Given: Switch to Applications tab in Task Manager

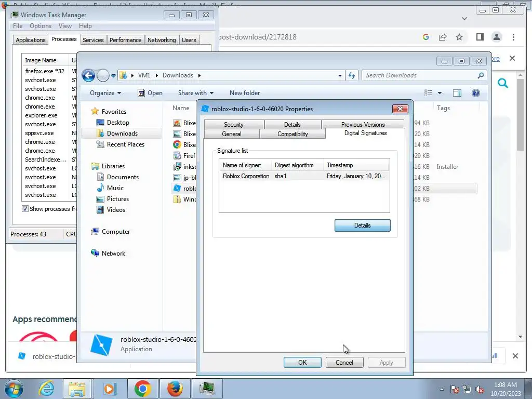Looking at the screenshot, I should point(31,40).
